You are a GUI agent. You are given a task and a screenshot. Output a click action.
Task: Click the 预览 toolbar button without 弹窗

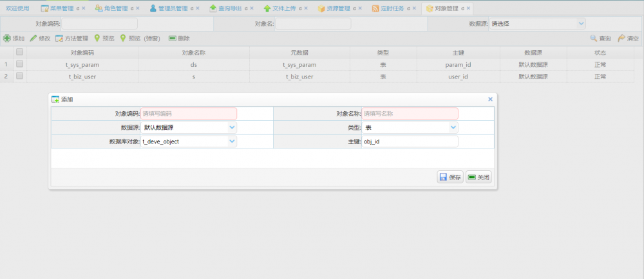click(x=104, y=39)
